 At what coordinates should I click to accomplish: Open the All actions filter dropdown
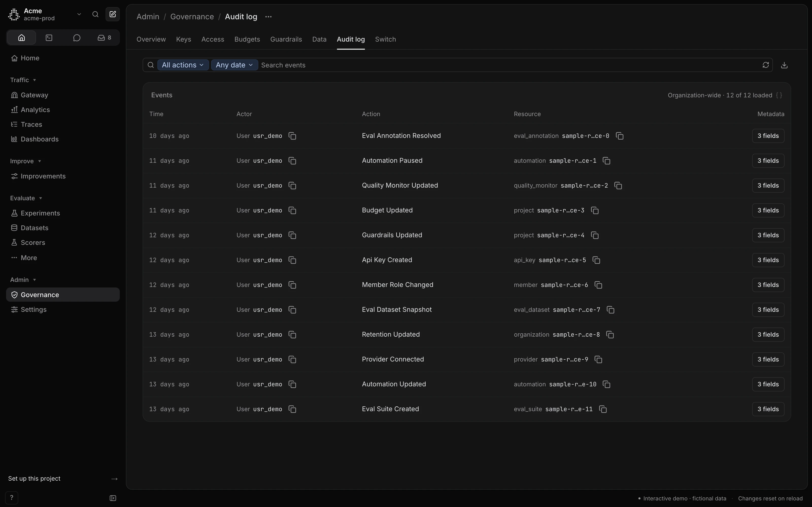click(183, 65)
